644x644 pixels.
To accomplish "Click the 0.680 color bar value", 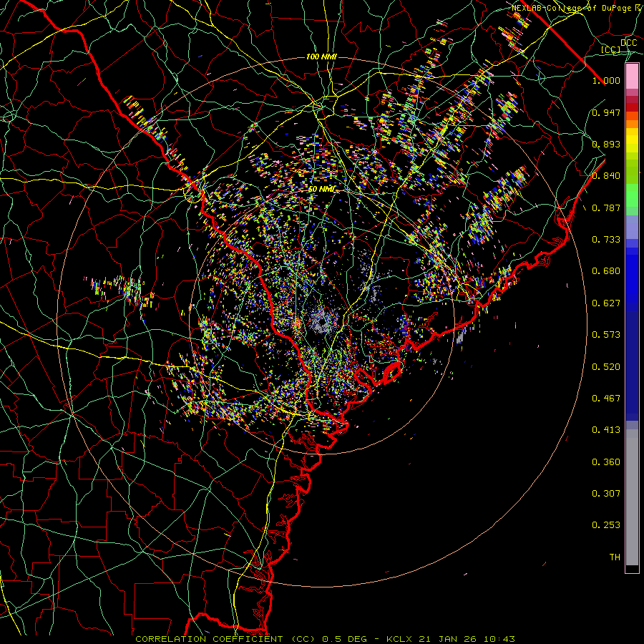I will 606,271.
